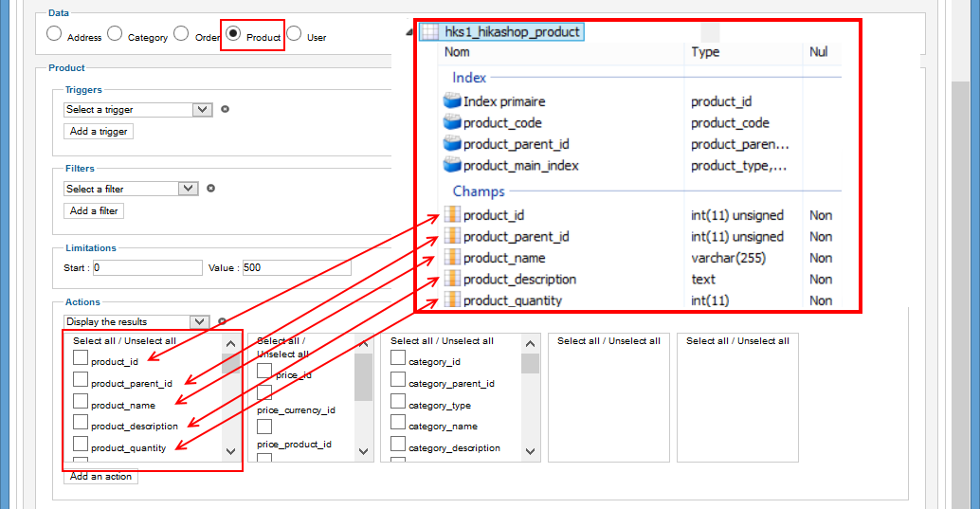Enable the product_quantity checkbox
Image resolution: width=980 pixels, height=509 pixels.
[x=81, y=444]
